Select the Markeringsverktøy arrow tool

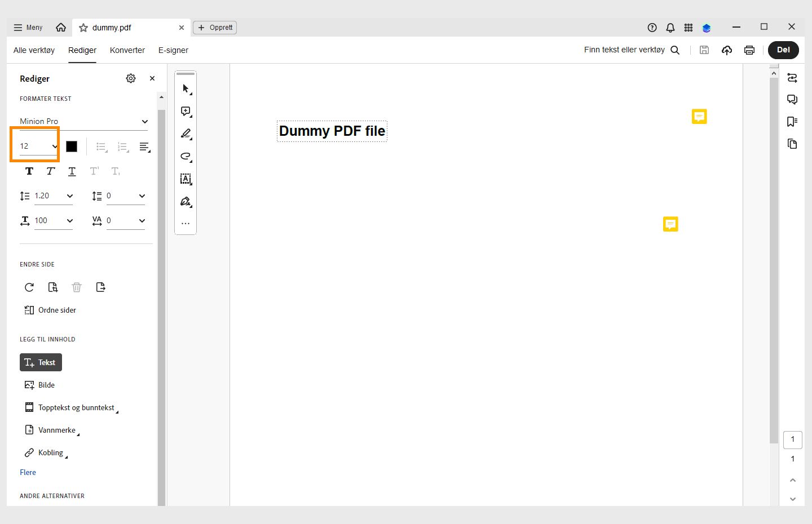[x=186, y=88]
